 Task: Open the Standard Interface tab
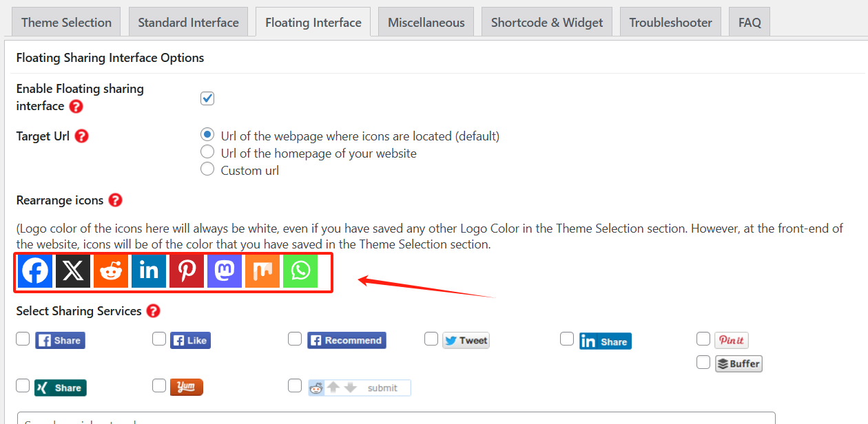tap(188, 21)
